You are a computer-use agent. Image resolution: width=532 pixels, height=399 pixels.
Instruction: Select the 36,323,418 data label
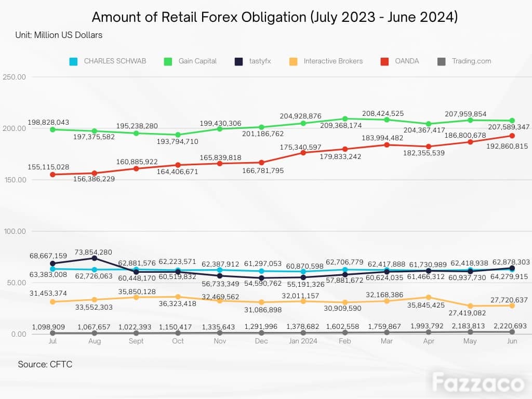click(178, 303)
